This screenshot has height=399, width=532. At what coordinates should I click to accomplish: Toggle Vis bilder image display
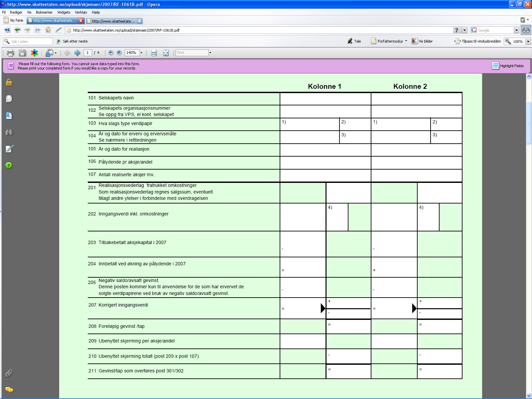422,41
